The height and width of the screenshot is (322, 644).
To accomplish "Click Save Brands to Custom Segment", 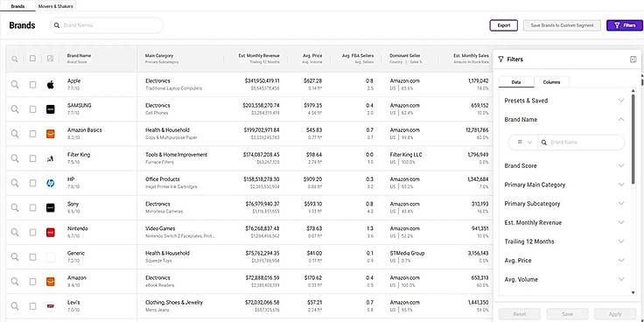I will point(562,25).
